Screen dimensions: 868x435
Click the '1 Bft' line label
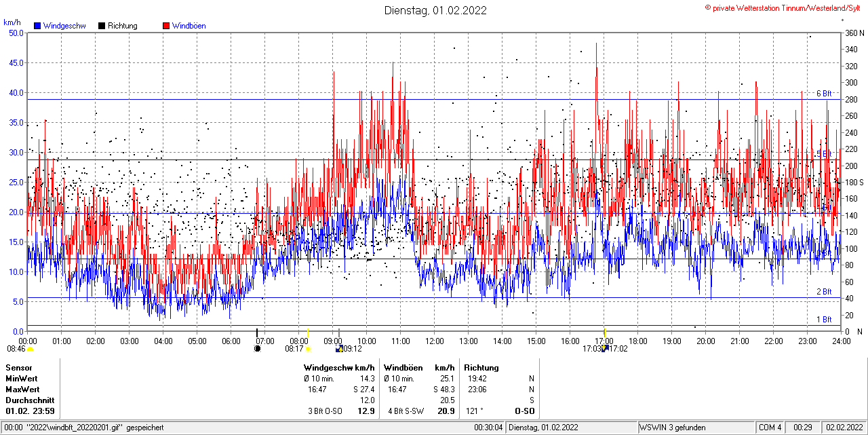(823, 319)
